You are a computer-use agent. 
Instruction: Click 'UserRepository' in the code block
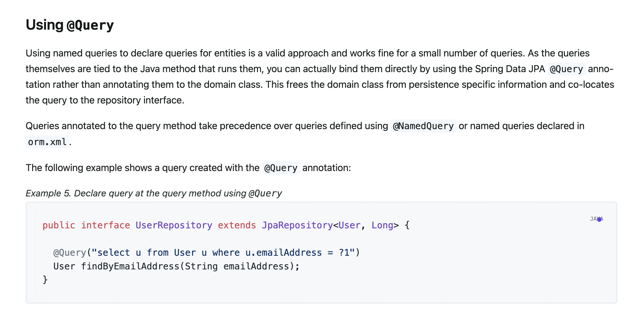[174, 225]
